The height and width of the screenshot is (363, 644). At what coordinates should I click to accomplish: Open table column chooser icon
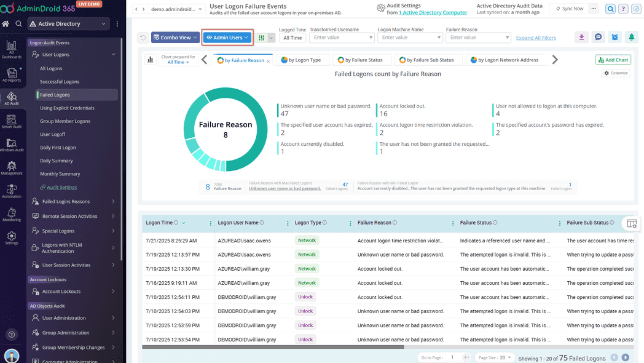click(x=631, y=223)
